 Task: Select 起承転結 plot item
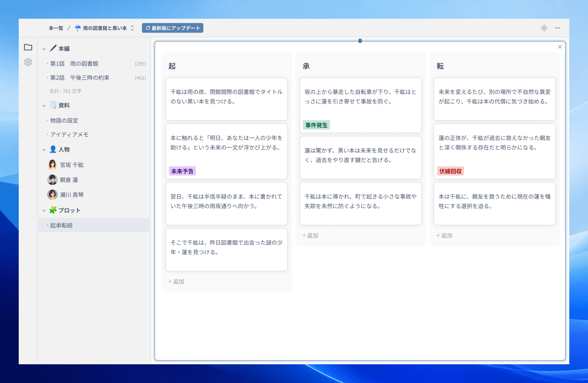point(94,225)
